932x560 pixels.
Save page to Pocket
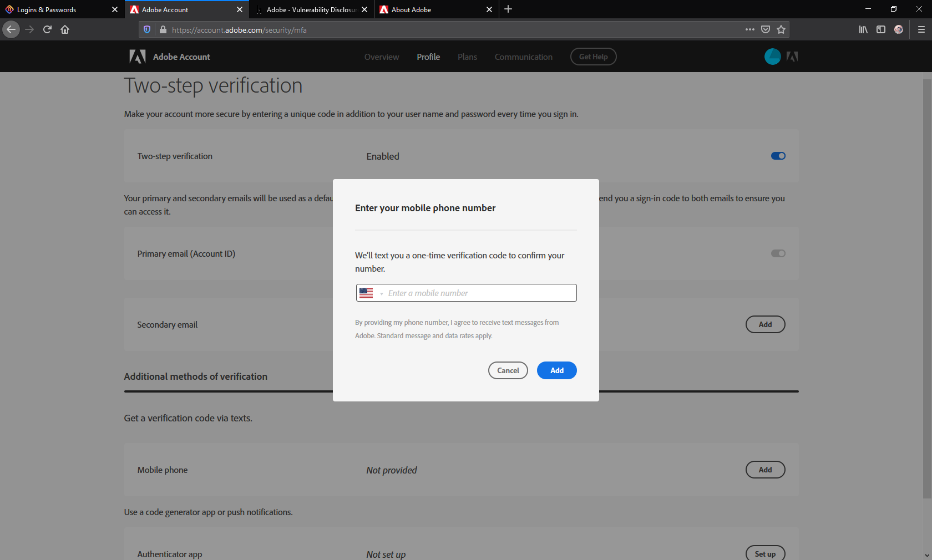tap(766, 29)
